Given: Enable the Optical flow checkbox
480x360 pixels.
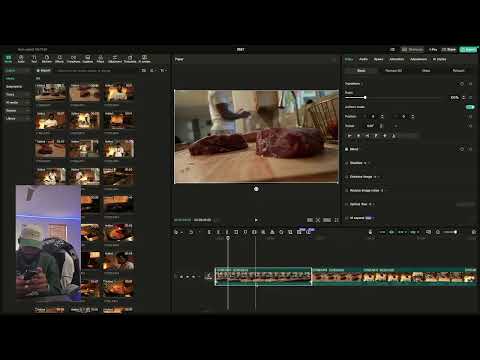Looking at the screenshot, I should (x=347, y=204).
